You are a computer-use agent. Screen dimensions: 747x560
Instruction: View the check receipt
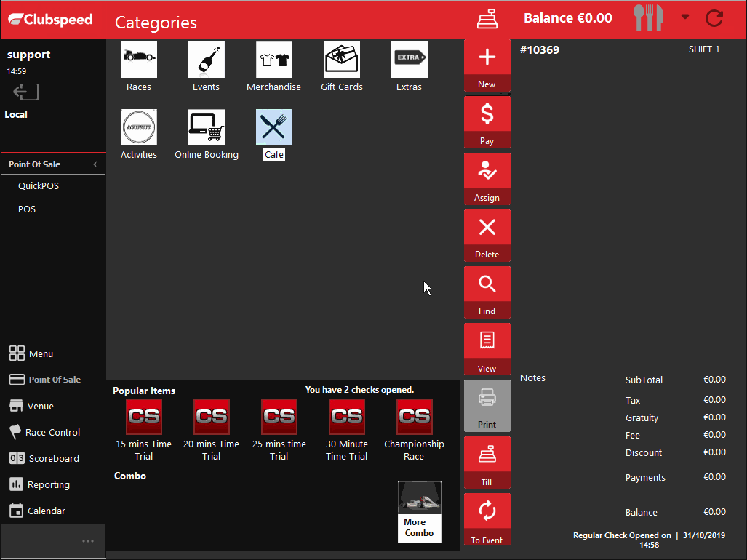(x=487, y=350)
